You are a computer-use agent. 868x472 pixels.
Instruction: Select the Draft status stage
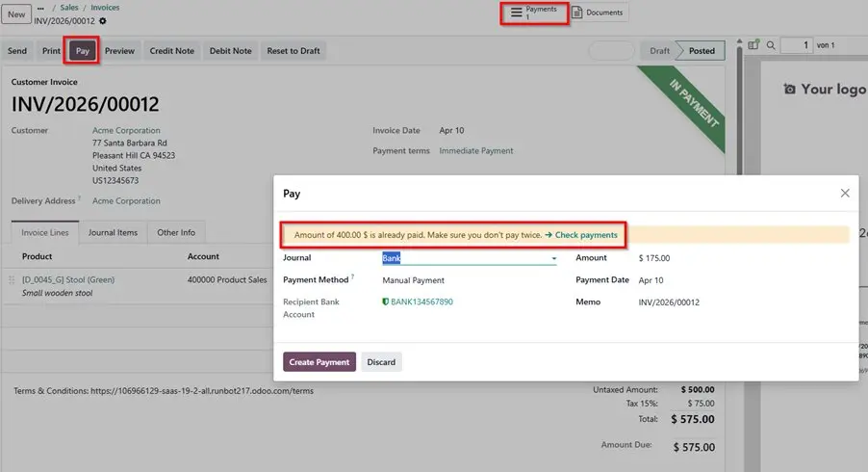pos(659,51)
